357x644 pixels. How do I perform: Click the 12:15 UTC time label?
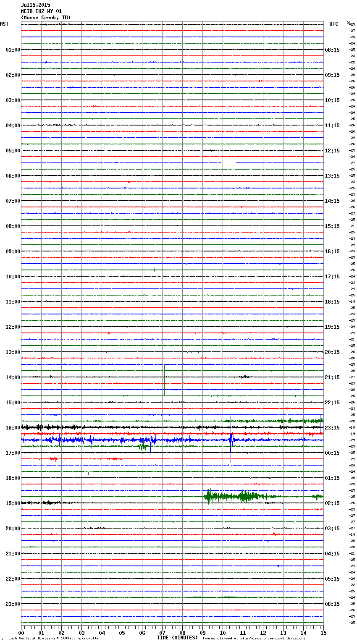click(x=332, y=150)
